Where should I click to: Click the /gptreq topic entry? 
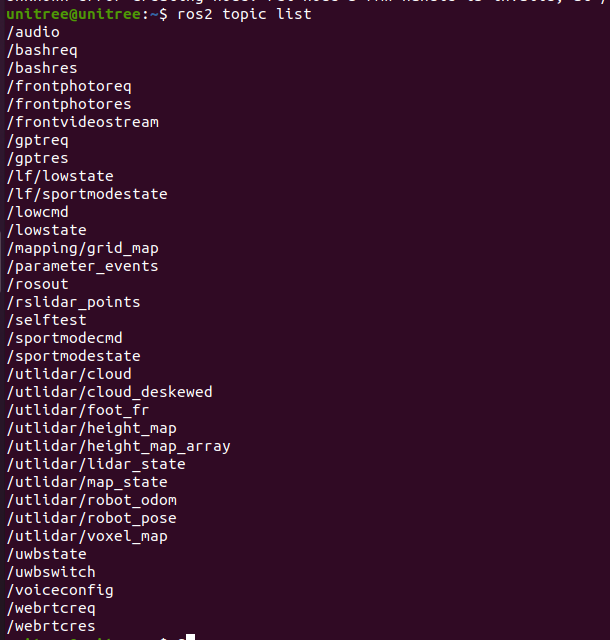38,141
